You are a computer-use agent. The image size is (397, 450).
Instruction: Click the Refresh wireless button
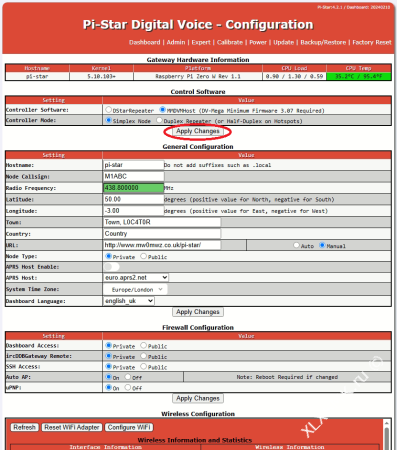pos(25,427)
